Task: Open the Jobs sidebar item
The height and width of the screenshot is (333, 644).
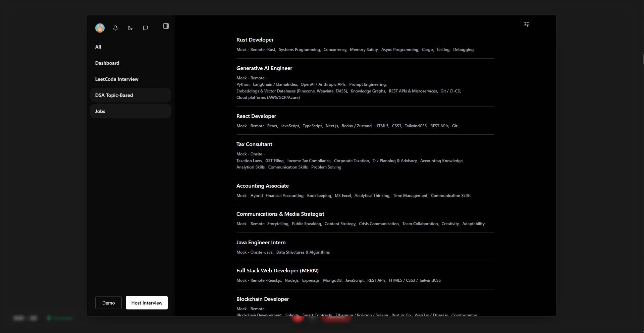Action: tap(130, 111)
